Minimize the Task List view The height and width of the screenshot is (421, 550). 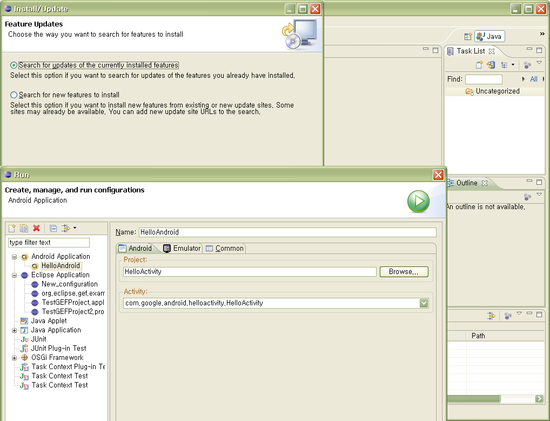click(529, 49)
